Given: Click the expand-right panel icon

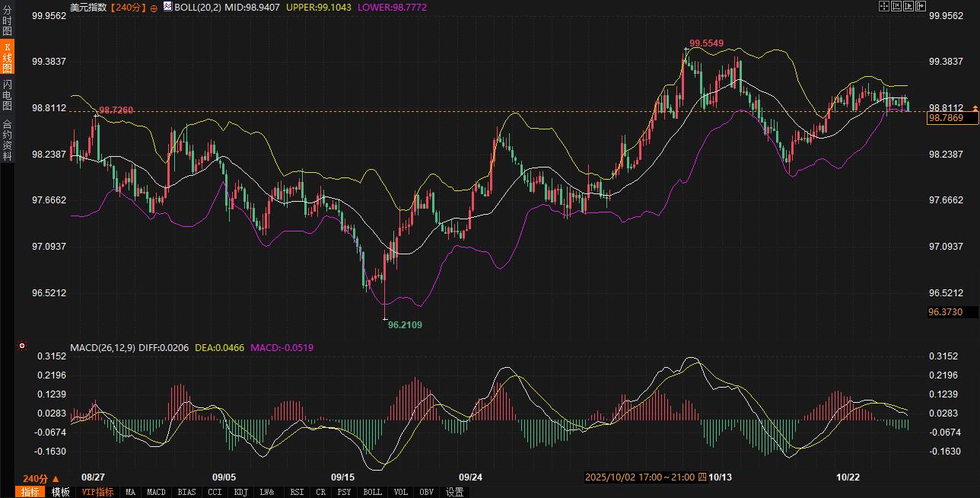Looking at the screenshot, I should tap(921, 6).
